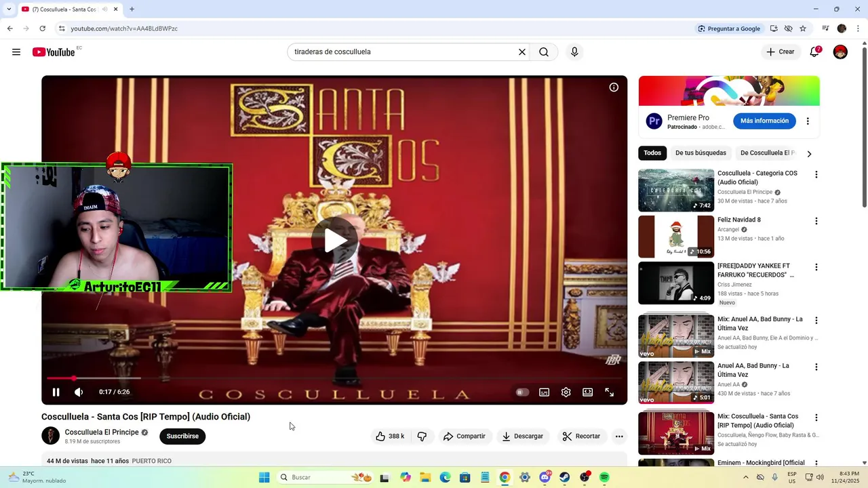Image resolution: width=868 pixels, height=488 pixels.
Task: Open the Premiere Pro ad options menu
Action: click(808, 121)
